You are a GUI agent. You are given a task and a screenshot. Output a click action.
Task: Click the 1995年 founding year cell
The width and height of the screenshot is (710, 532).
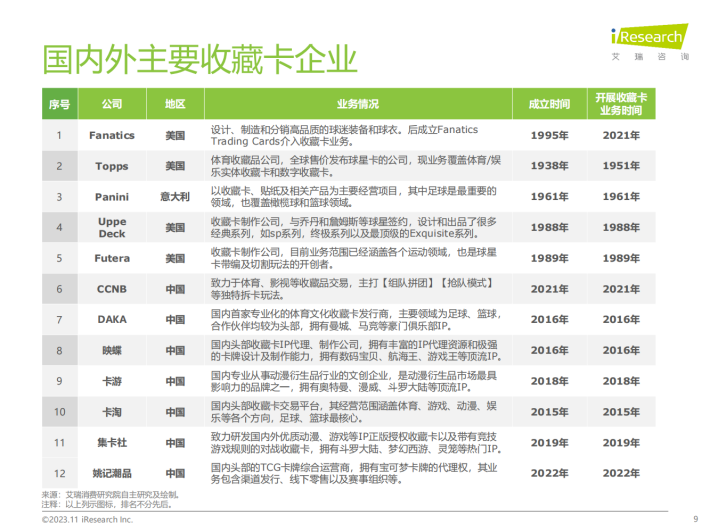tap(549, 135)
